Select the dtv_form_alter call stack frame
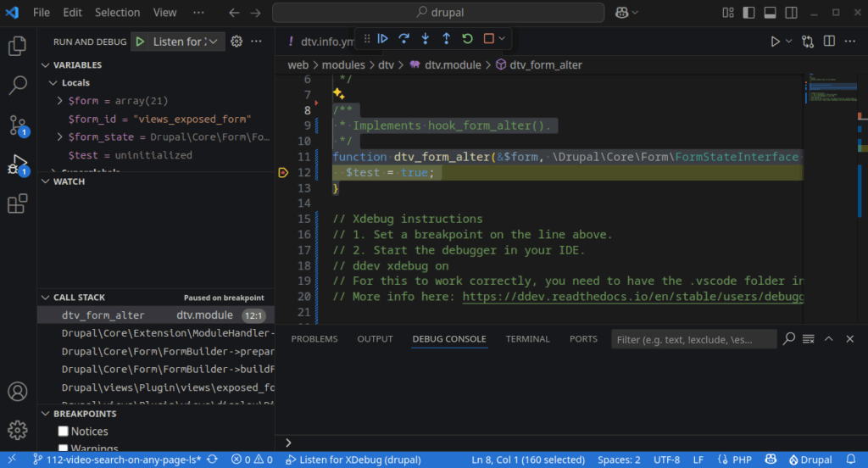The width and height of the screenshot is (868, 468). point(156,315)
